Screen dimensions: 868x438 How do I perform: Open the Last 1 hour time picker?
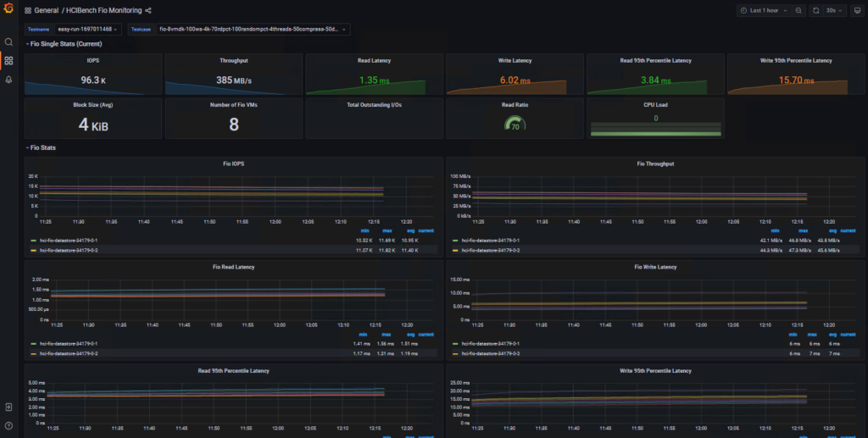[763, 11]
